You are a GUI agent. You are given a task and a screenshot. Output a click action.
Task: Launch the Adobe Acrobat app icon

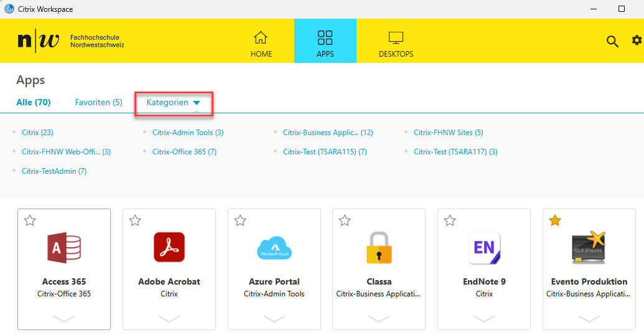[x=169, y=247]
